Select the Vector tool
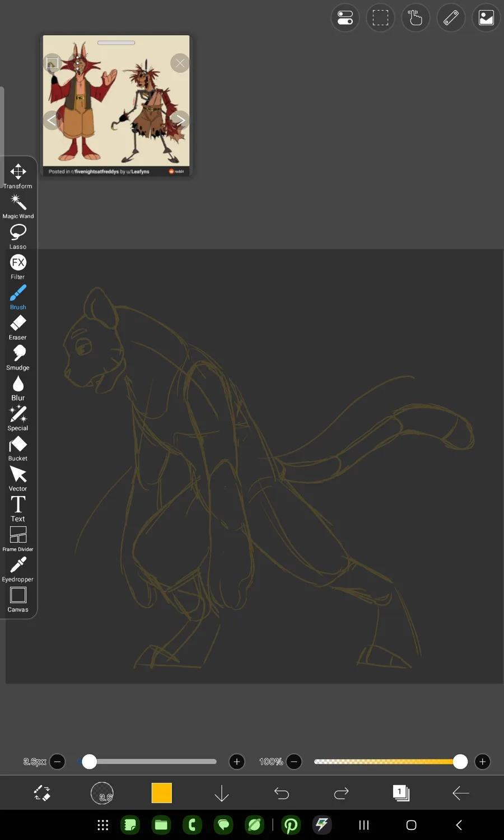The height and width of the screenshot is (840, 504). point(18,478)
